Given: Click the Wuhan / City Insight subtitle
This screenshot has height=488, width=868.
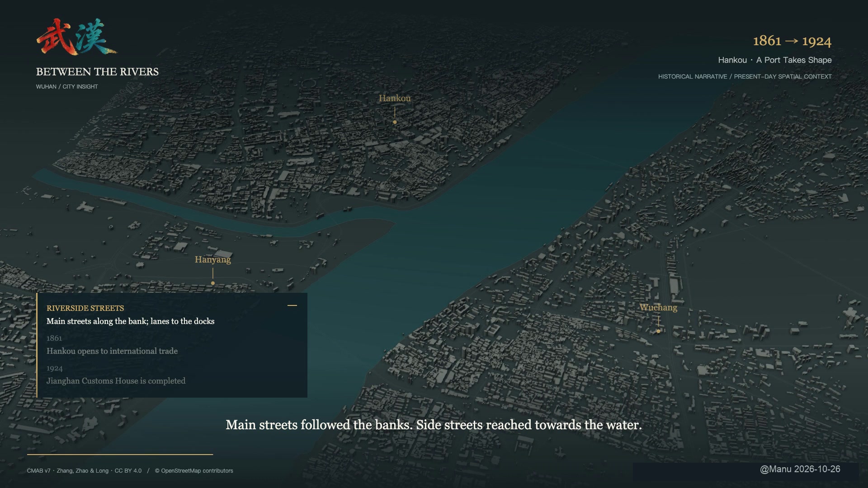Looking at the screenshot, I should (67, 86).
